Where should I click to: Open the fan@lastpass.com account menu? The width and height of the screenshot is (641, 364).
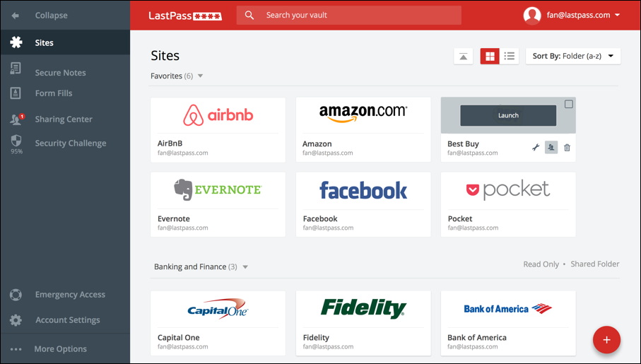pyautogui.click(x=582, y=15)
